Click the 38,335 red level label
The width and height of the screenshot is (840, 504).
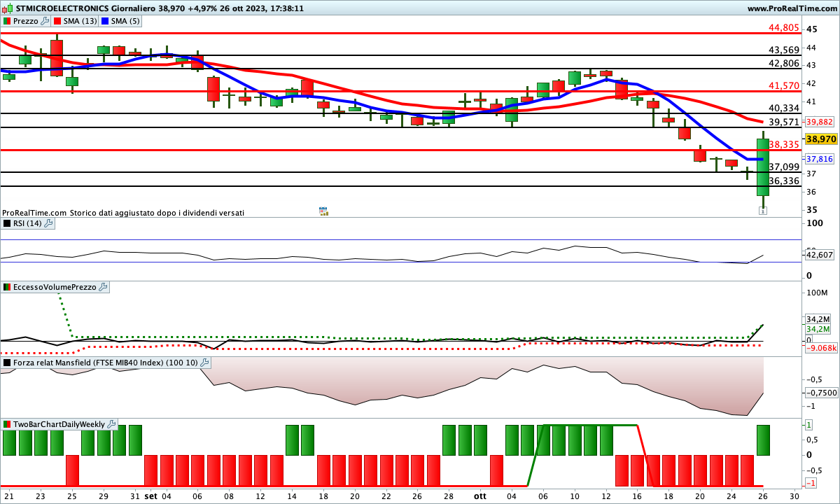783,144
